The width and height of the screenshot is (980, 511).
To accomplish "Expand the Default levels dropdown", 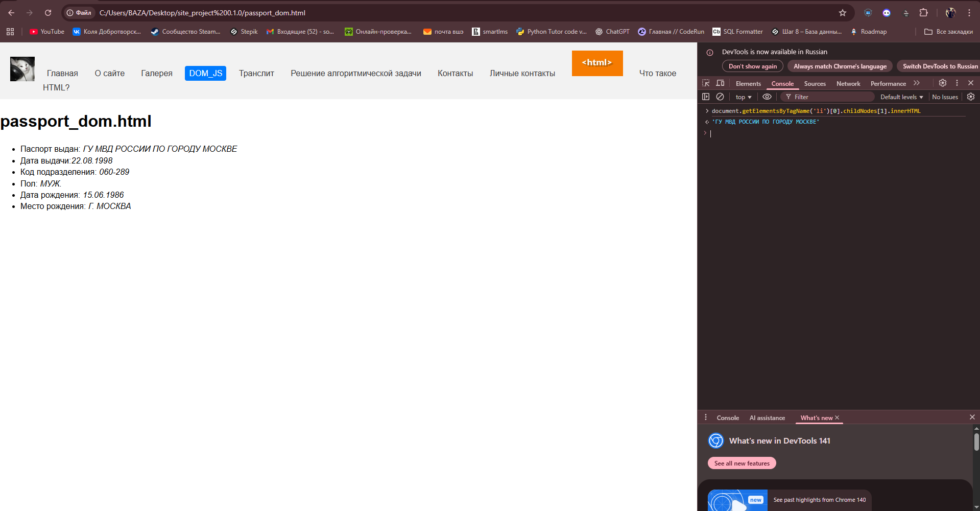I will (x=901, y=97).
